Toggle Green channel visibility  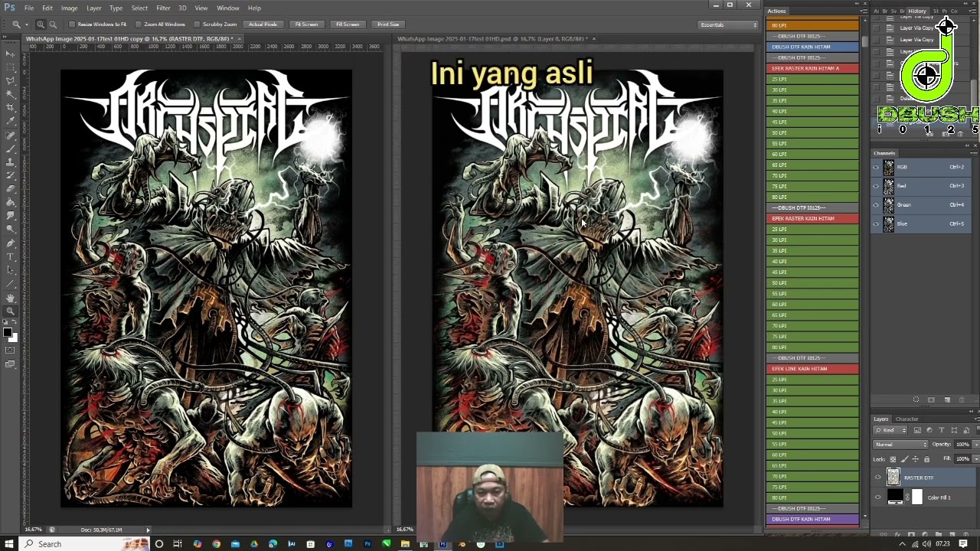tap(877, 205)
